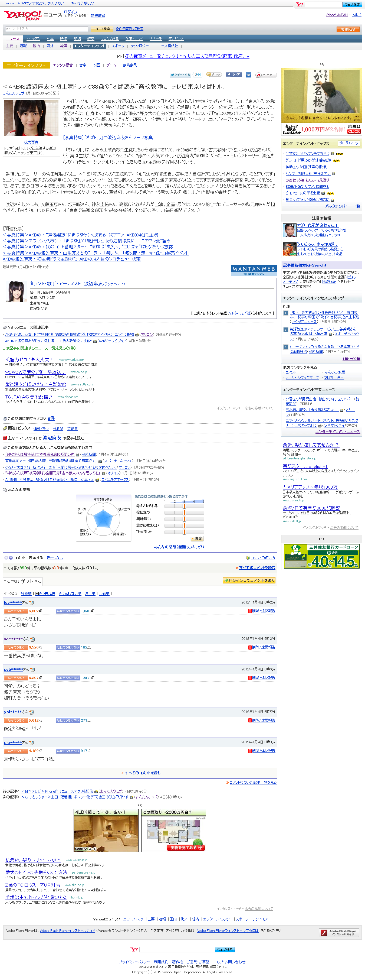365x980 pixels.
Task: Click the 決定 submit rating button
Action: [x=197, y=539]
